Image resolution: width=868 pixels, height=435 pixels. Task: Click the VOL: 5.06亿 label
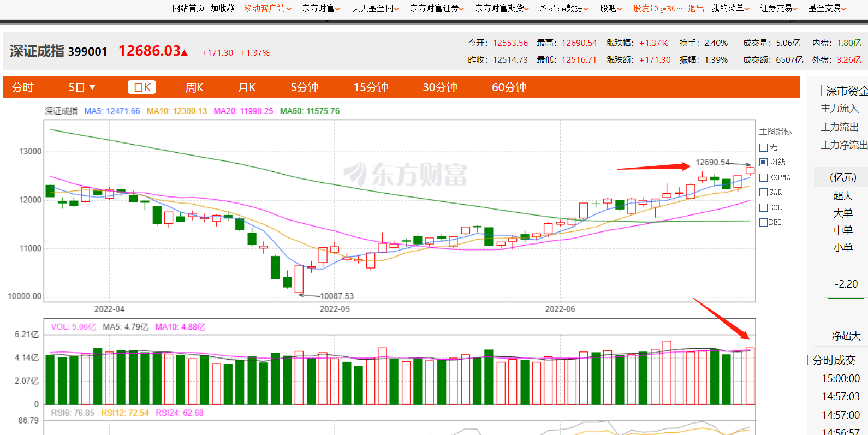click(73, 327)
